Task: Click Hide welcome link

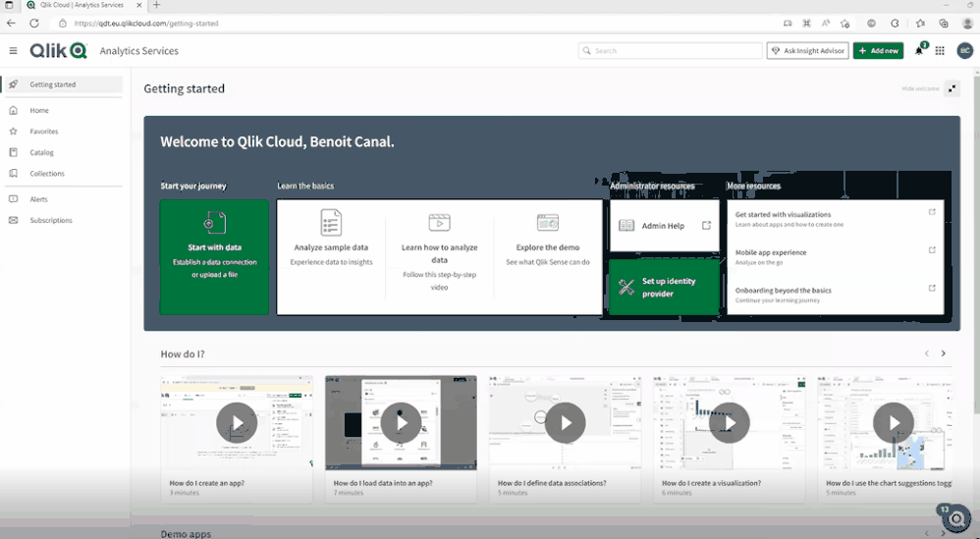Action: [x=920, y=88]
